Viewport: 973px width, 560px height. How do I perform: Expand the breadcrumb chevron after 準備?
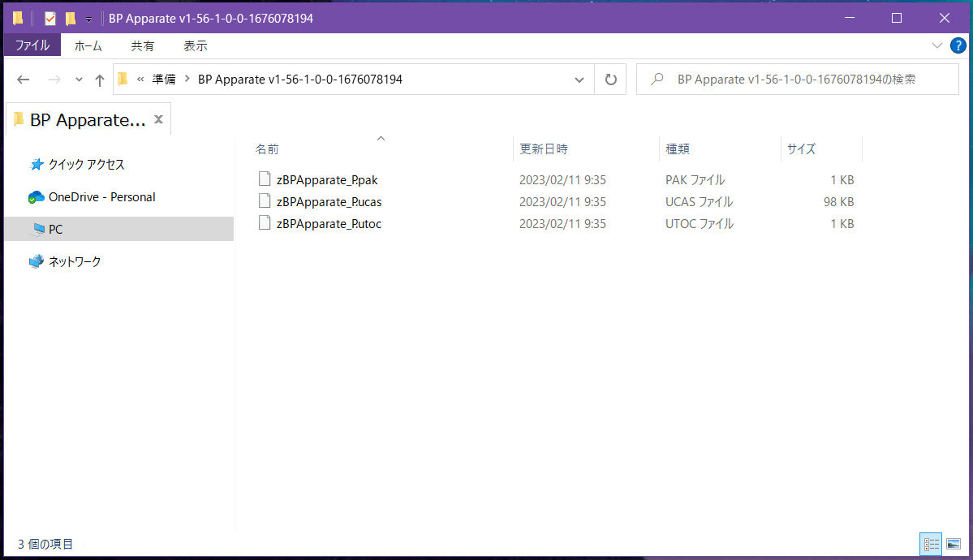point(187,79)
